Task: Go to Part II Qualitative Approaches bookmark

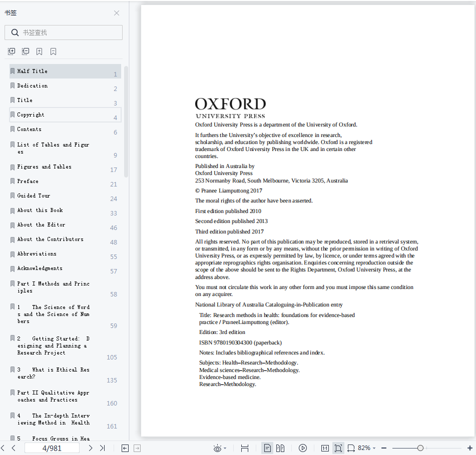Action: (x=65, y=397)
